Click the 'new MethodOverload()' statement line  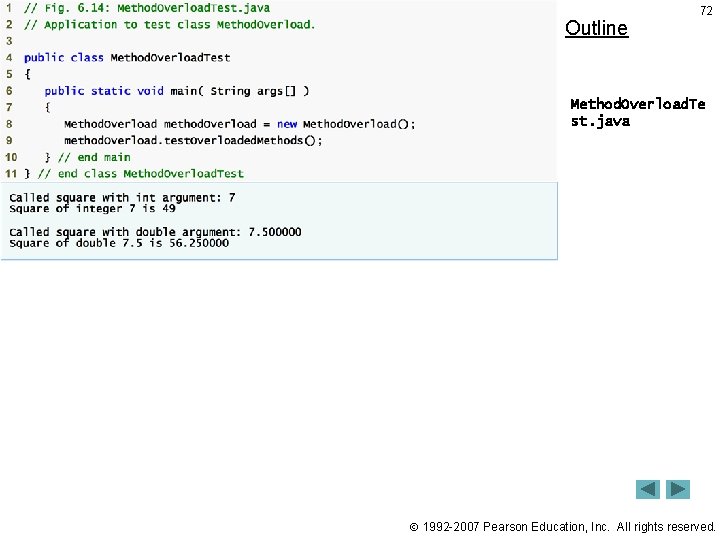click(x=240, y=124)
